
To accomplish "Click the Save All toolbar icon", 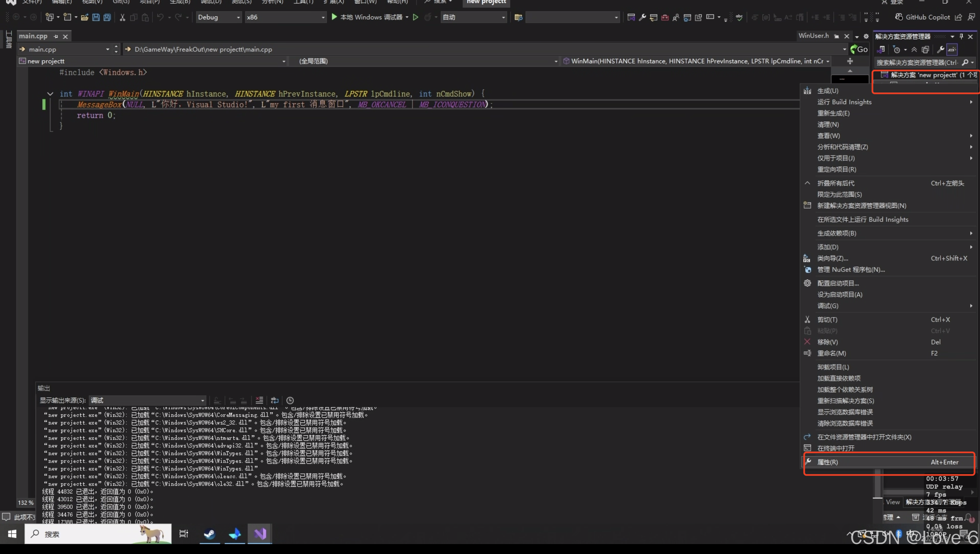I will [107, 17].
